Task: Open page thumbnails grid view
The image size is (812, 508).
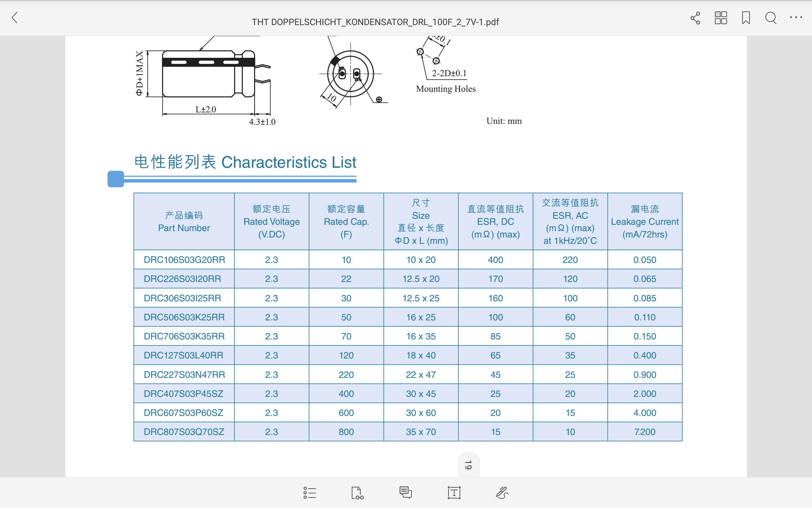Action: 721,18
